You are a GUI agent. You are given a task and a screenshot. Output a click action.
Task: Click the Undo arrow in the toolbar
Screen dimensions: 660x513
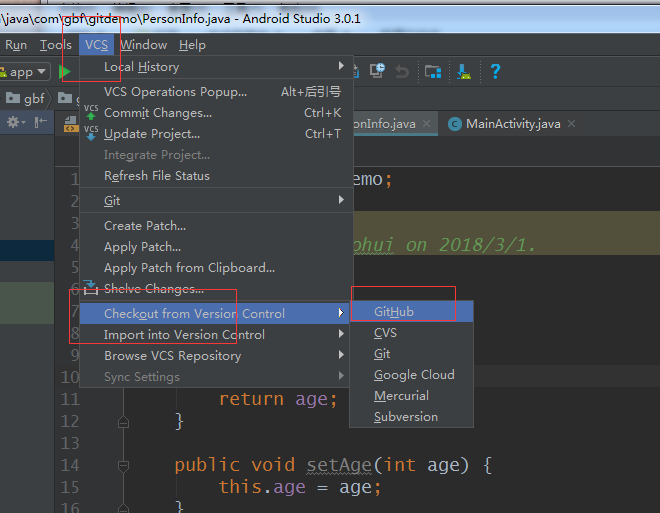pos(402,72)
